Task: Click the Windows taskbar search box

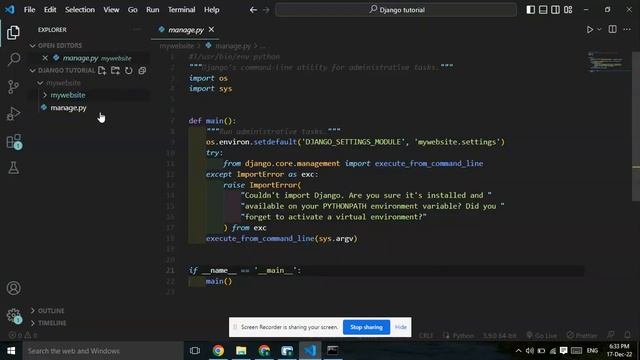Action: 102,351
